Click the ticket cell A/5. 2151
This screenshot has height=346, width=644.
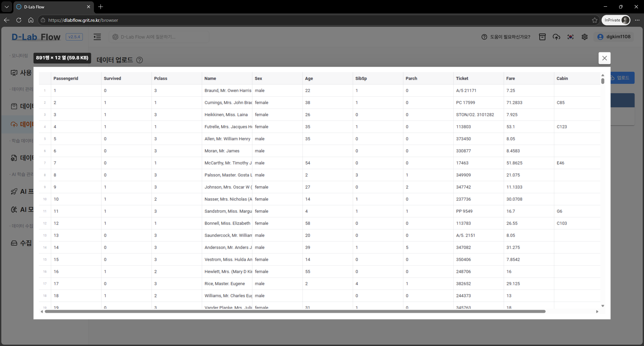(x=478, y=235)
